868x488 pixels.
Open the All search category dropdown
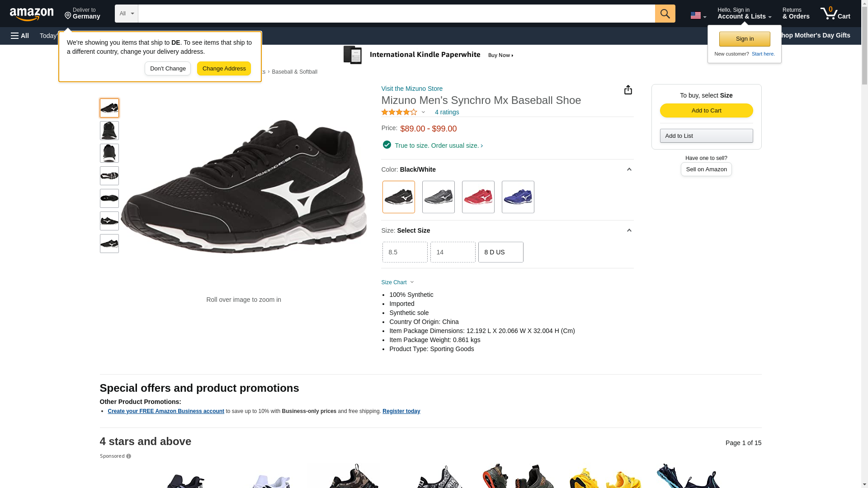coord(126,14)
